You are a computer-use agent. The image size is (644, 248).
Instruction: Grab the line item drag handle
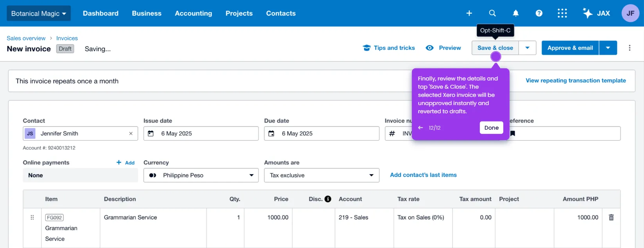tap(32, 218)
